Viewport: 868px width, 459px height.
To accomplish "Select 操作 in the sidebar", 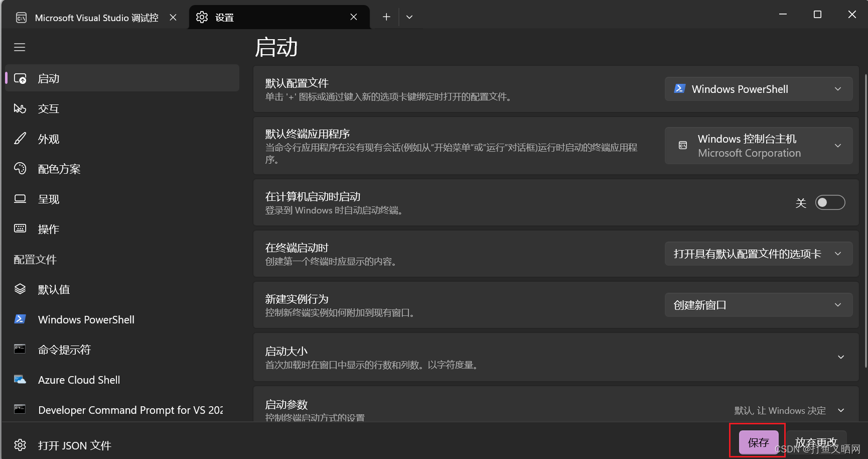I will coord(122,229).
